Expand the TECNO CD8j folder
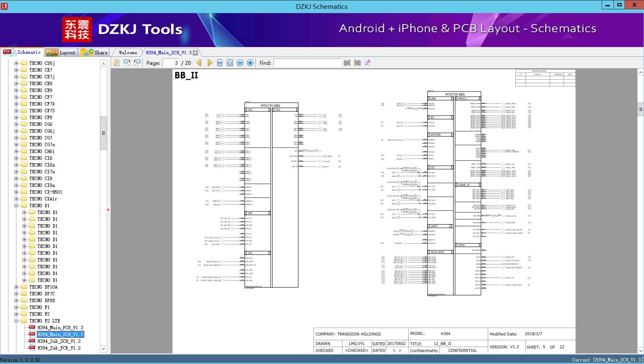Viewport: 644px width, 364px height. click(16, 63)
